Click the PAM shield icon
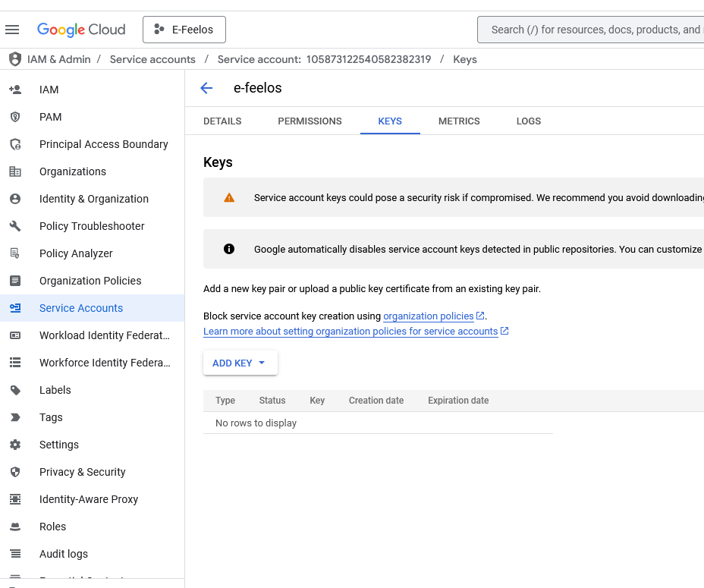This screenshot has width=704, height=588. pos(15,117)
